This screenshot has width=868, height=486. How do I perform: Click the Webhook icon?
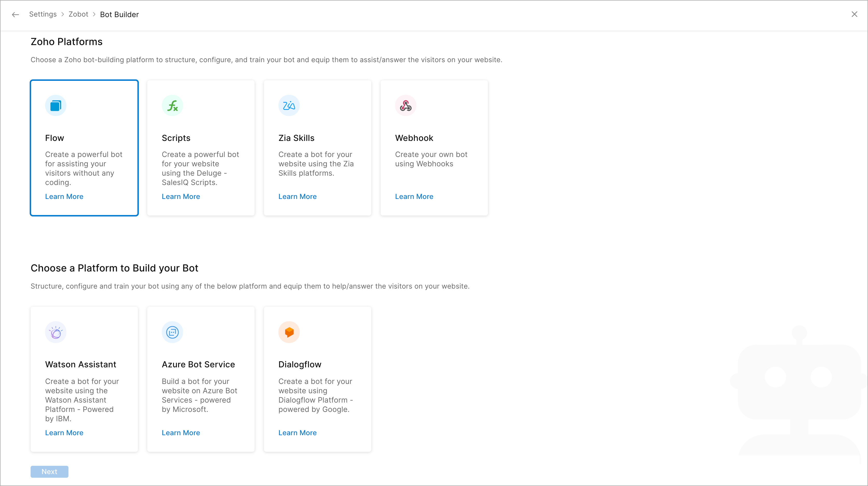click(x=405, y=105)
